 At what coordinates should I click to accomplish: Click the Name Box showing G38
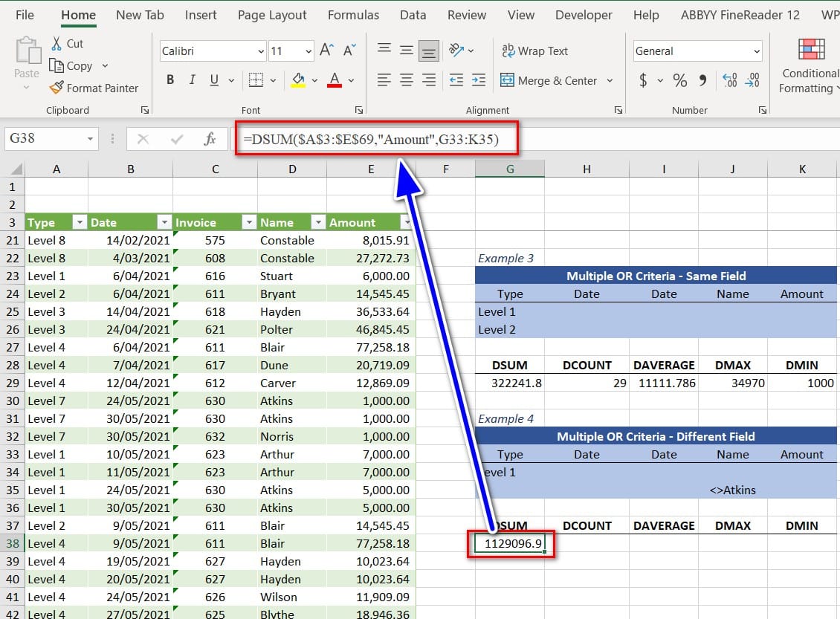[43, 138]
